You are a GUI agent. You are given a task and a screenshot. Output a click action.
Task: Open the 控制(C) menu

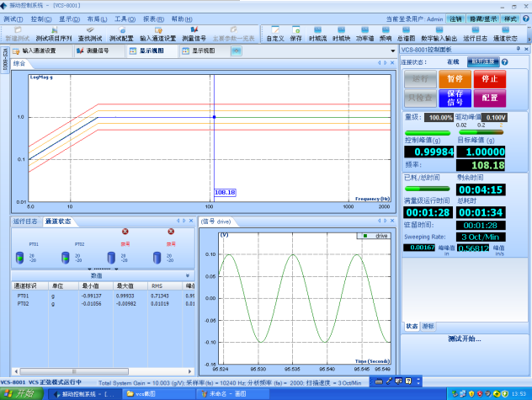[x=41, y=19]
